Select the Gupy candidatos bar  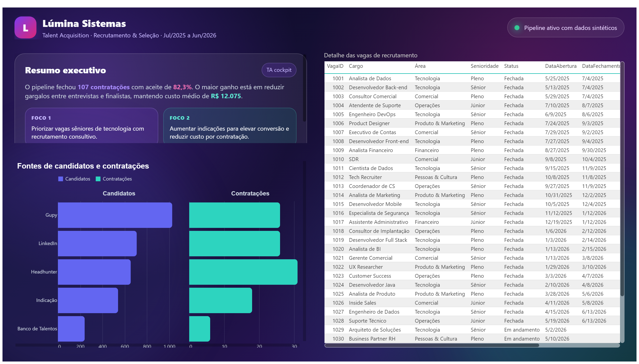point(115,215)
